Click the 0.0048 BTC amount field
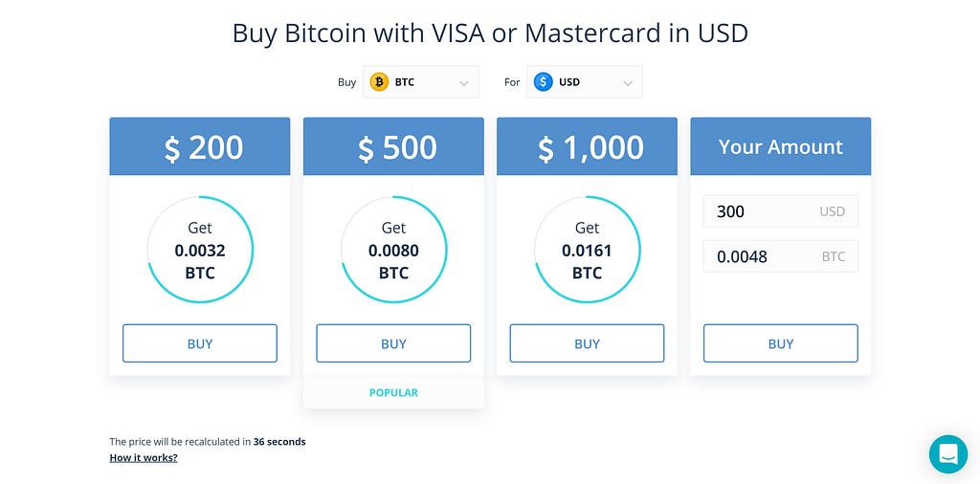The width and height of the screenshot is (980, 484). (781, 256)
